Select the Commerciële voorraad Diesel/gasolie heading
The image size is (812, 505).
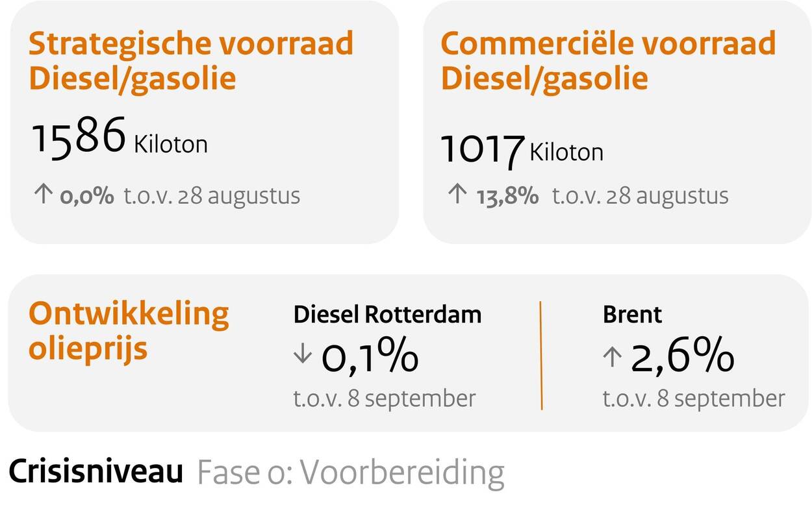607,61
